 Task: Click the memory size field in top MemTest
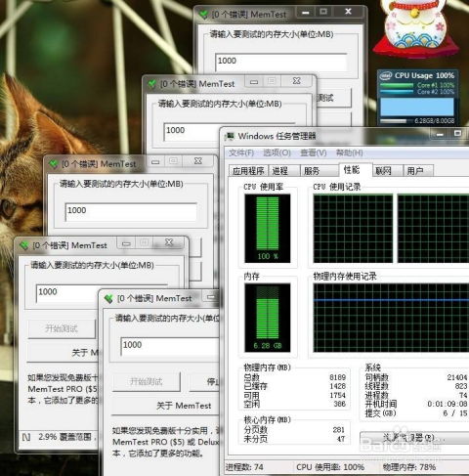(x=281, y=62)
